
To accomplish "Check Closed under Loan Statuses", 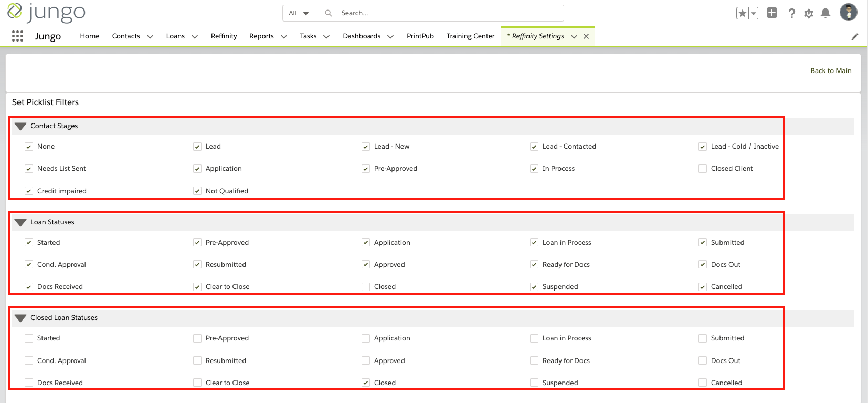I will [366, 287].
